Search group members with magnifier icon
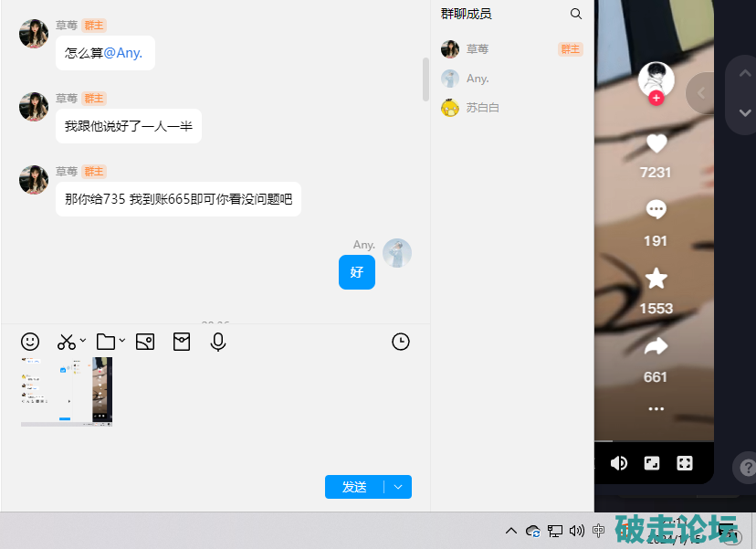This screenshot has height=549, width=756. point(576,14)
